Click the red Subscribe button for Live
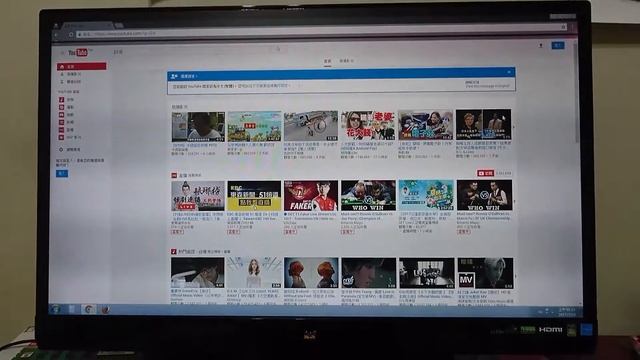Viewport: 640px width, 360px height. coord(486,173)
